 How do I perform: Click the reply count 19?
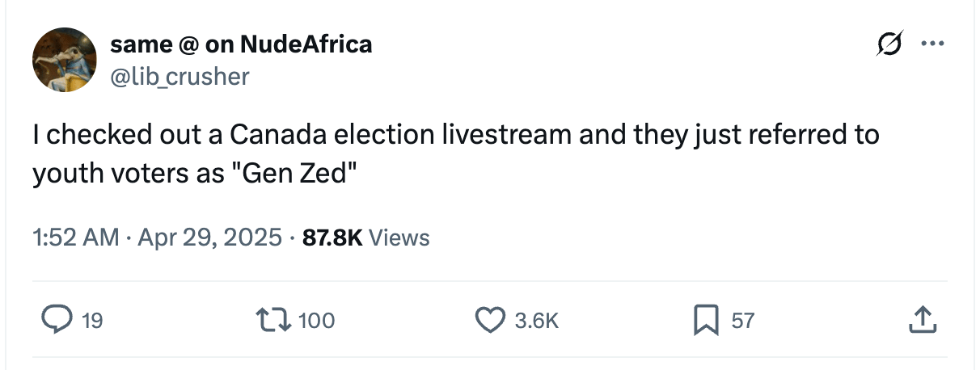pyautogui.click(x=92, y=322)
